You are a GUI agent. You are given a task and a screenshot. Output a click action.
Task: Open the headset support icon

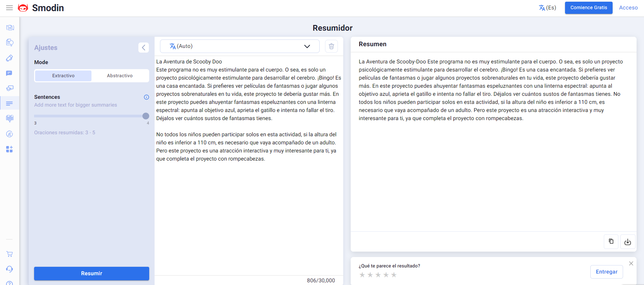coord(9,269)
